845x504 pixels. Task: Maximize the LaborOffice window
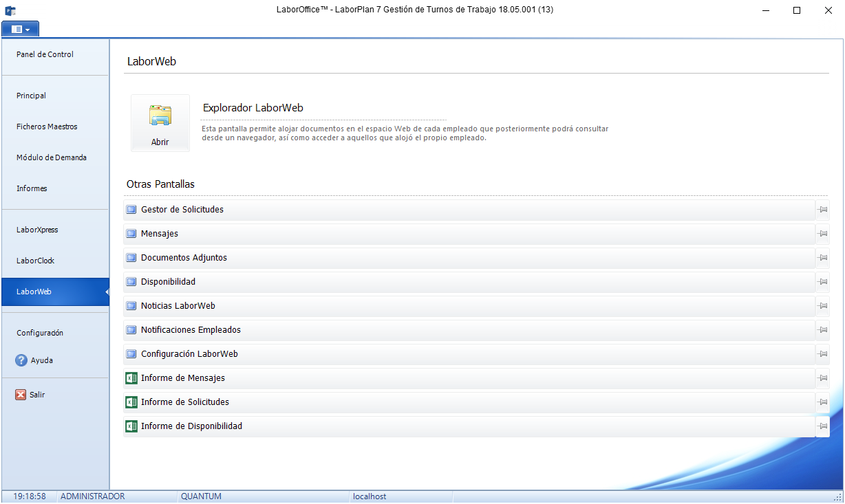coord(797,10)
